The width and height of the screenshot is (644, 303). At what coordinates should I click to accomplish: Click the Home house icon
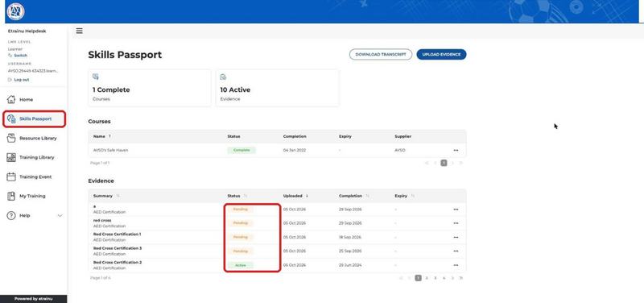coord(11,99)
